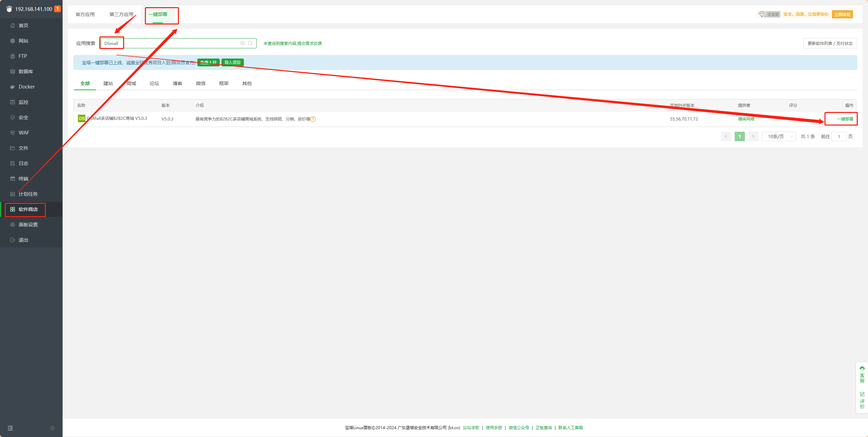Viewport: 868px width, 437px height.
Task: Open provider 德尚网络 link
Action: pyautogui.click(x=746, y=119)
